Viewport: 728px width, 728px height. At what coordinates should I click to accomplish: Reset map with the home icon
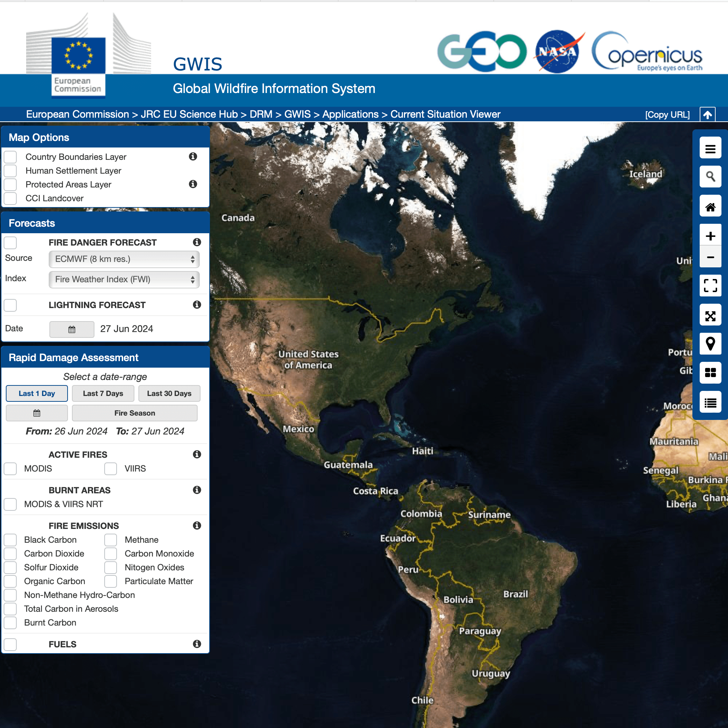click(710, 206)
